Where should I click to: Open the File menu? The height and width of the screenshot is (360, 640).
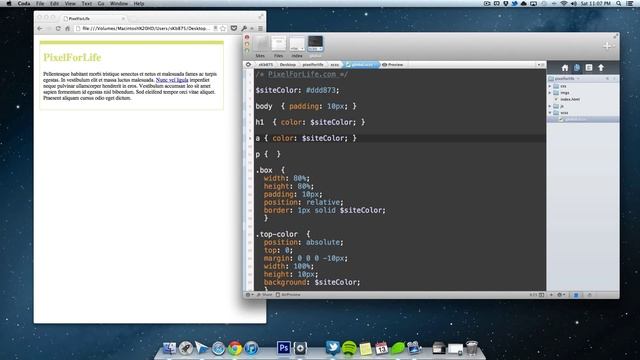40,4
